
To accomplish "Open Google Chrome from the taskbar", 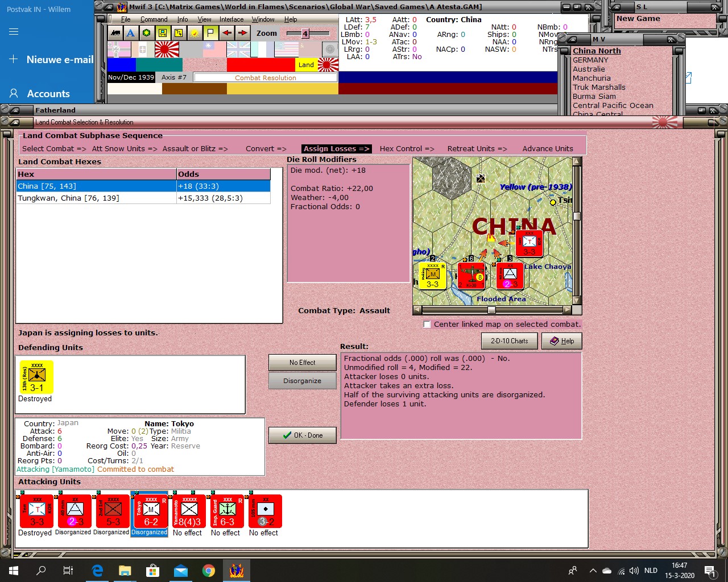I will pos(209,571).
